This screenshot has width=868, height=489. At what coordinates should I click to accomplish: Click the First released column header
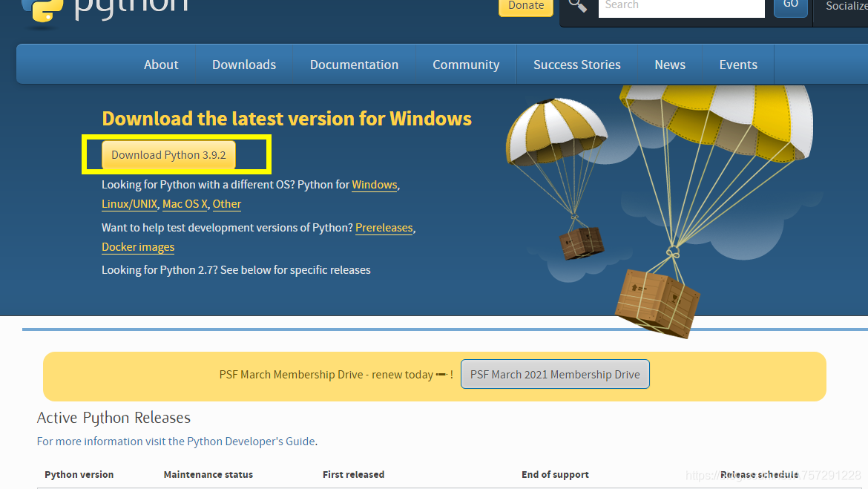[x=353, y=475]
